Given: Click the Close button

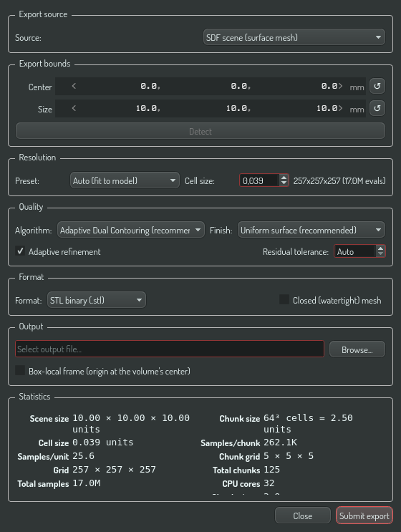Looking at the screenshot, I should [303, 516].
